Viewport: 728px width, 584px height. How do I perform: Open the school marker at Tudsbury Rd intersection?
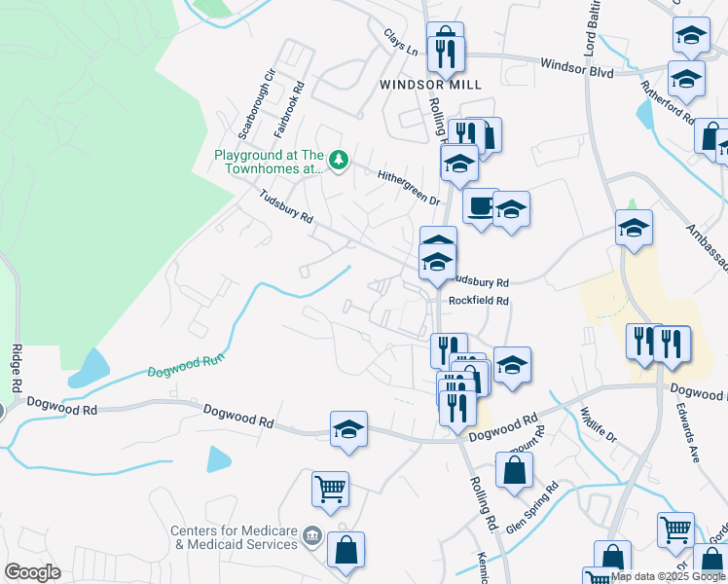(x=437, y=264)
